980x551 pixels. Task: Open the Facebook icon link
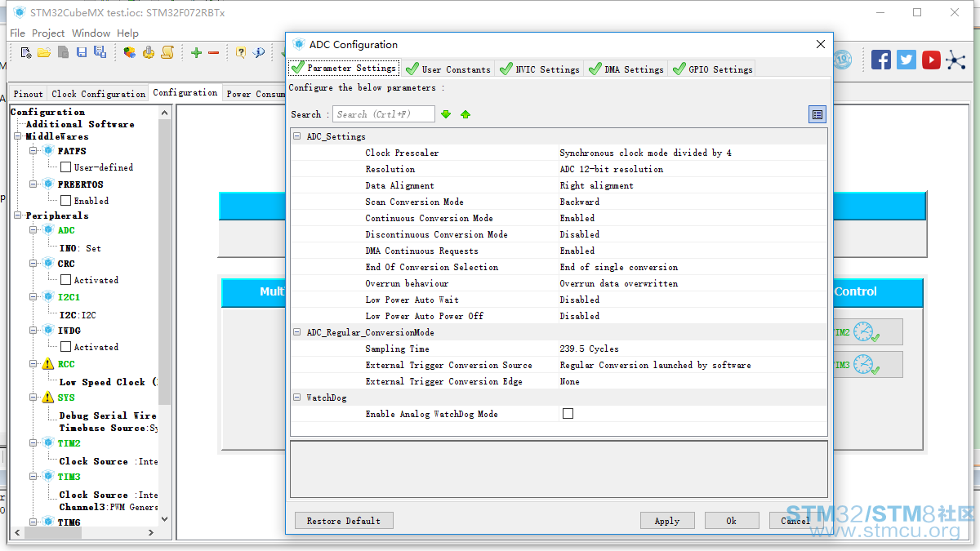point(881,60)
